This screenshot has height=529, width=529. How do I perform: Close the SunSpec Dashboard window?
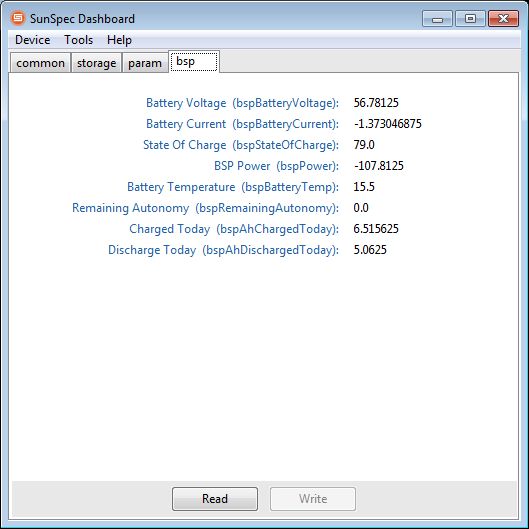503,19
